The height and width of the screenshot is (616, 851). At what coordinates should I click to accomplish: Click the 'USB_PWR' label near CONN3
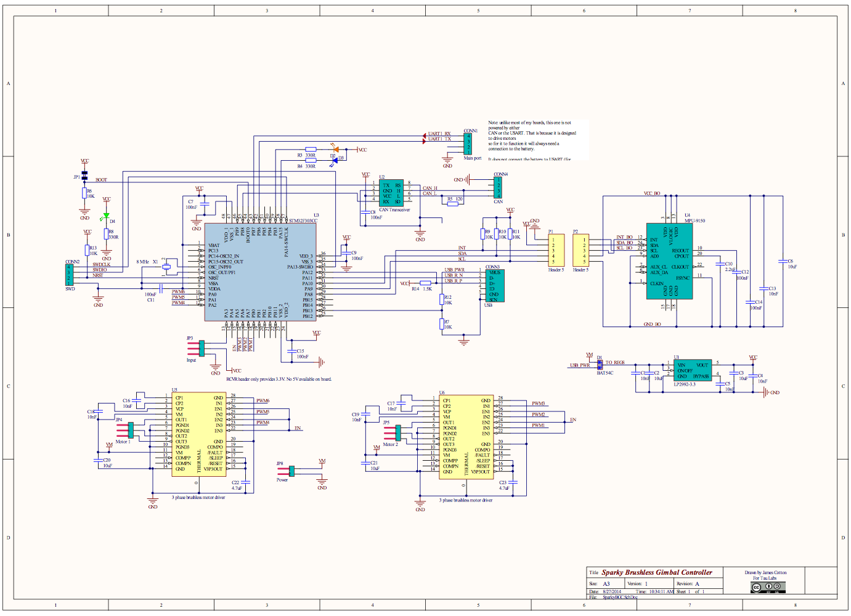[x=455, y=270]
